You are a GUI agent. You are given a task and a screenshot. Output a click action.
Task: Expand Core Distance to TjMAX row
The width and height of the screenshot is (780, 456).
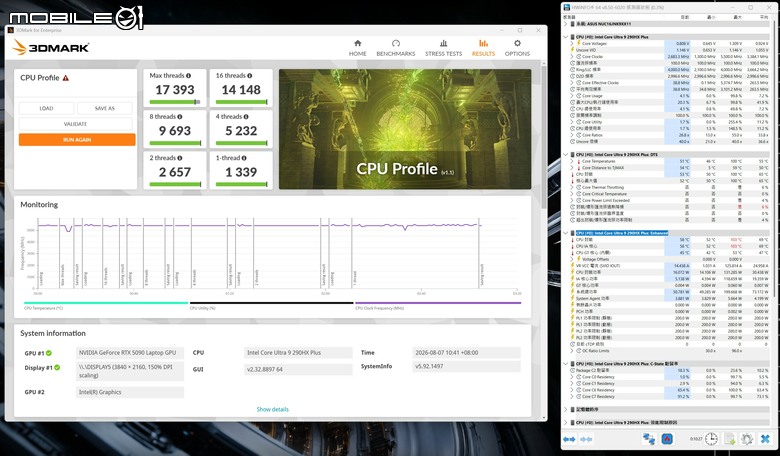[572, 168]
